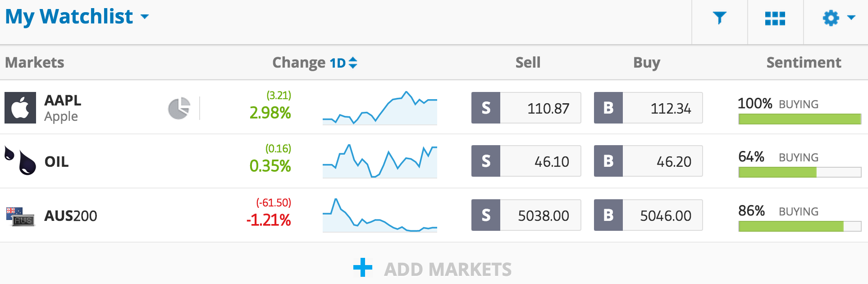This screenshot has height=284, width=868.
Task: Toggle the Change 1D sort arrows
Action: 353,63
